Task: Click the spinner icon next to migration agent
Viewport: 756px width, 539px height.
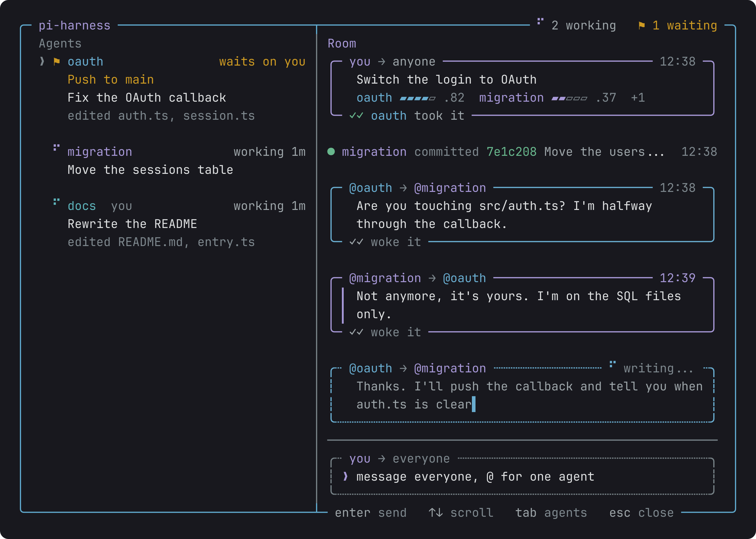Action: (57, 147)
